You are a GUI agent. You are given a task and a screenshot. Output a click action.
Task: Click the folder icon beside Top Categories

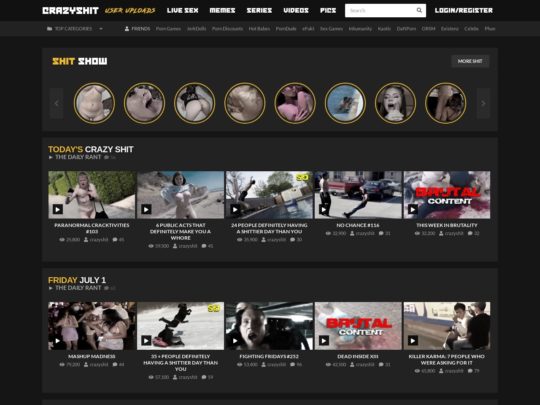(x=49, y=29)
